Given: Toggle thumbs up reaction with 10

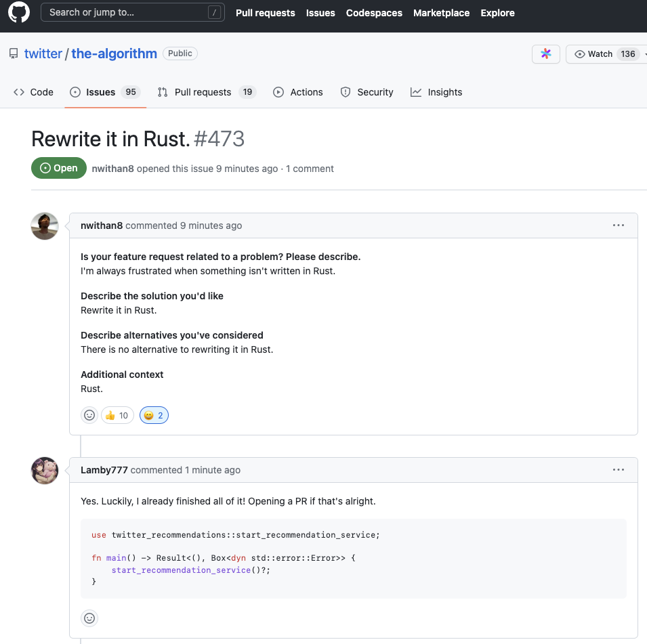Looking at the screenshot, I should click(x=117, y=415).
